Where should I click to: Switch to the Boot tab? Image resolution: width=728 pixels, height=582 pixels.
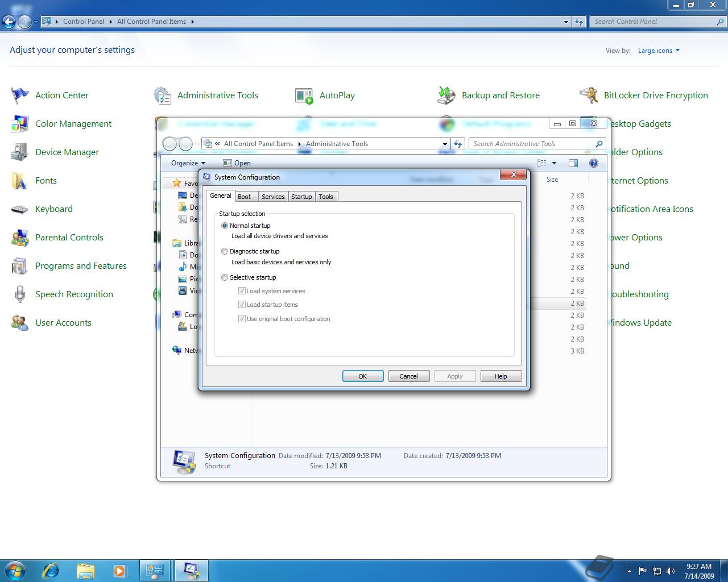click(244, 197)
